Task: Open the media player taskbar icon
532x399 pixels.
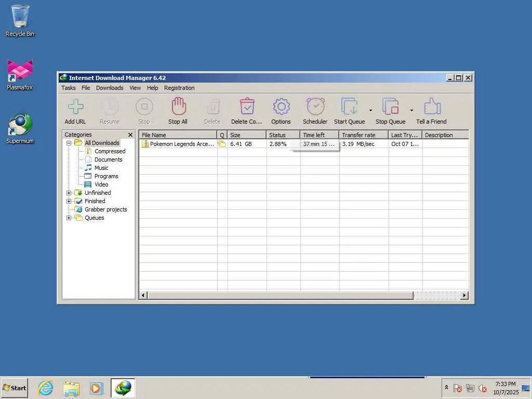Action: (96, 388)
